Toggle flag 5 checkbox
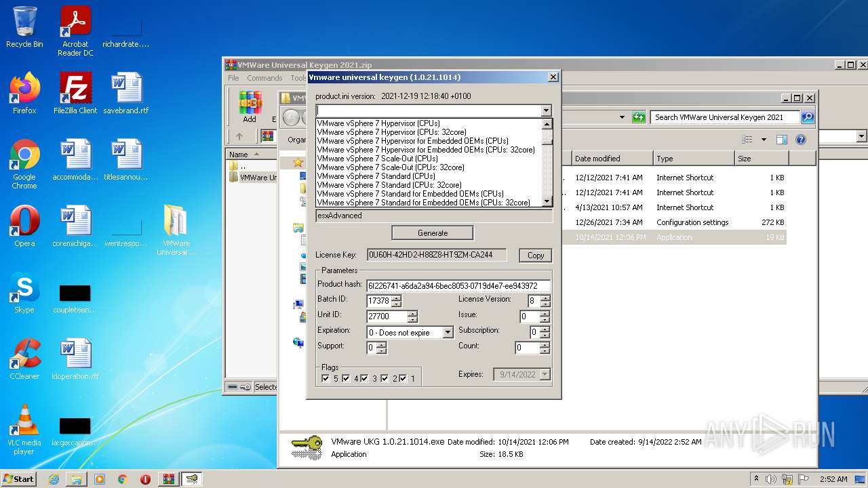868x488 pixels. [325, 378]
